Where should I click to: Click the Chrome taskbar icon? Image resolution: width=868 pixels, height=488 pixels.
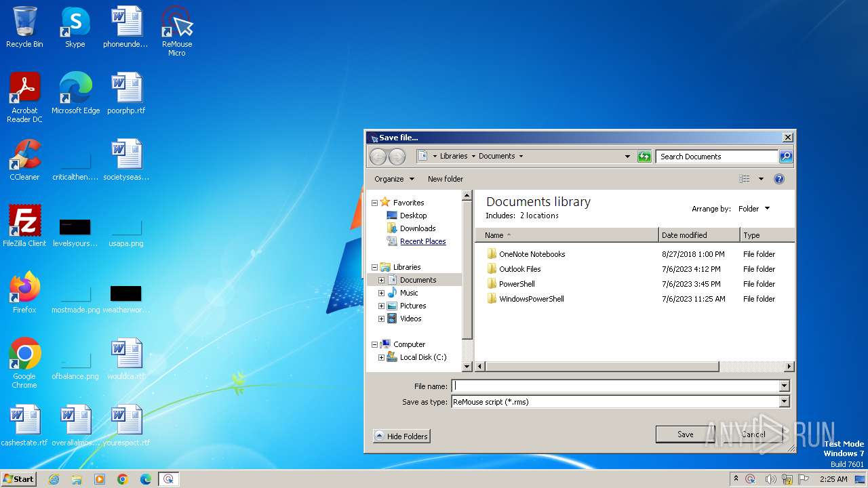[x=123, y=479]
